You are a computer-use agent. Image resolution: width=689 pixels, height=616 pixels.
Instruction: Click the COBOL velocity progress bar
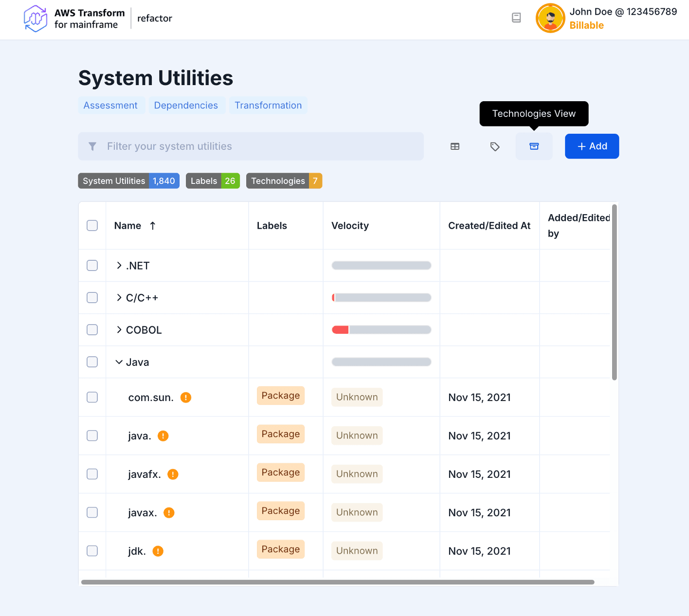tap(381, 330)
